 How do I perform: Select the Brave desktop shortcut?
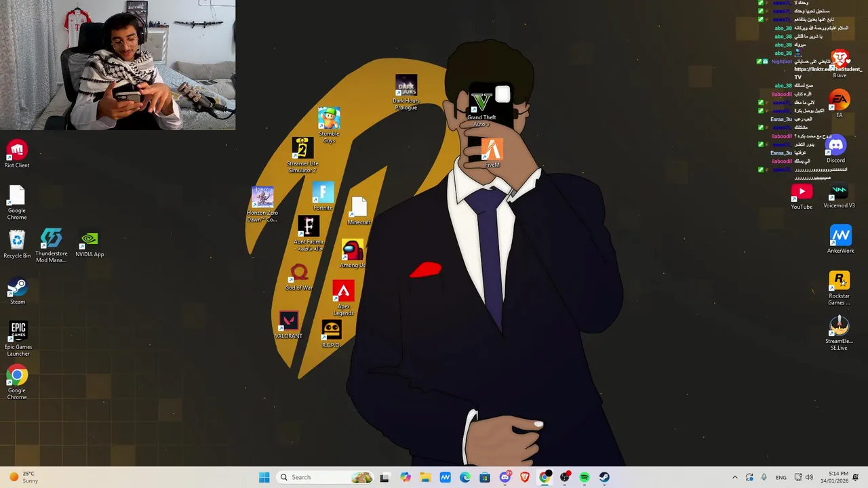pyautogui.click(x=840, y=64)
